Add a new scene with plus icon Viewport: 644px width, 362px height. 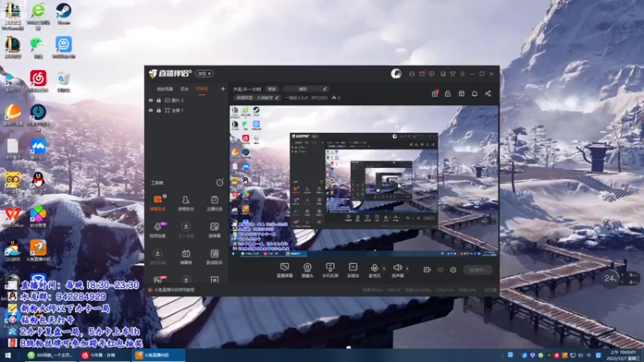223,88
